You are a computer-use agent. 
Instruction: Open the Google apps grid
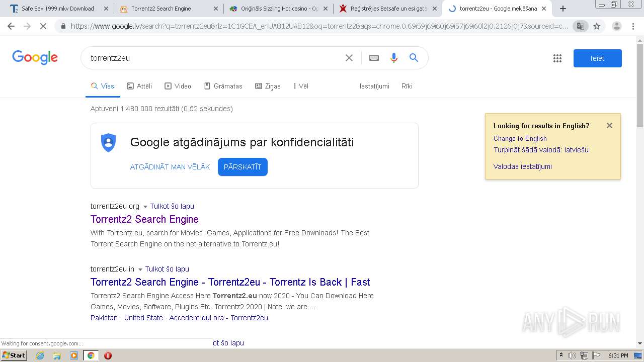click(557, 58)
